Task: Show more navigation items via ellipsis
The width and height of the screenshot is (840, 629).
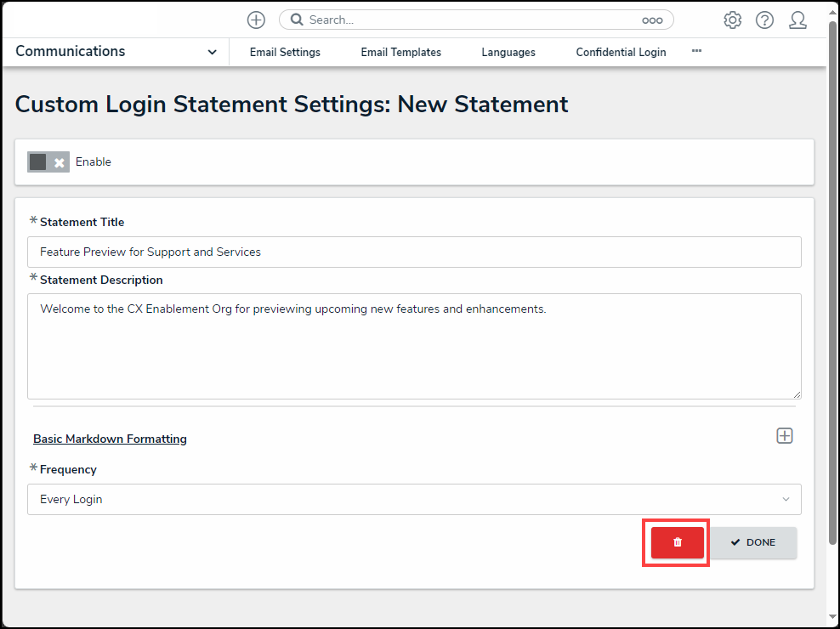Action: 696,51
